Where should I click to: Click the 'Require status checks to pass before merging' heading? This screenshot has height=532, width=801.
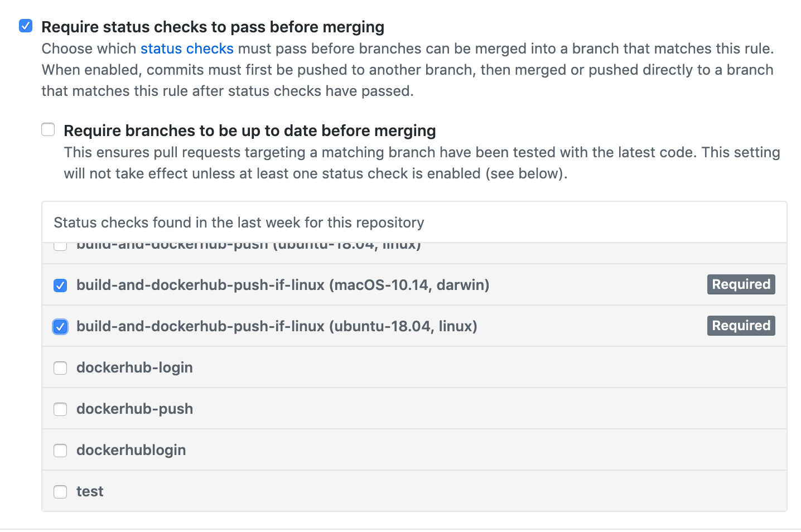tap(213, 27)
